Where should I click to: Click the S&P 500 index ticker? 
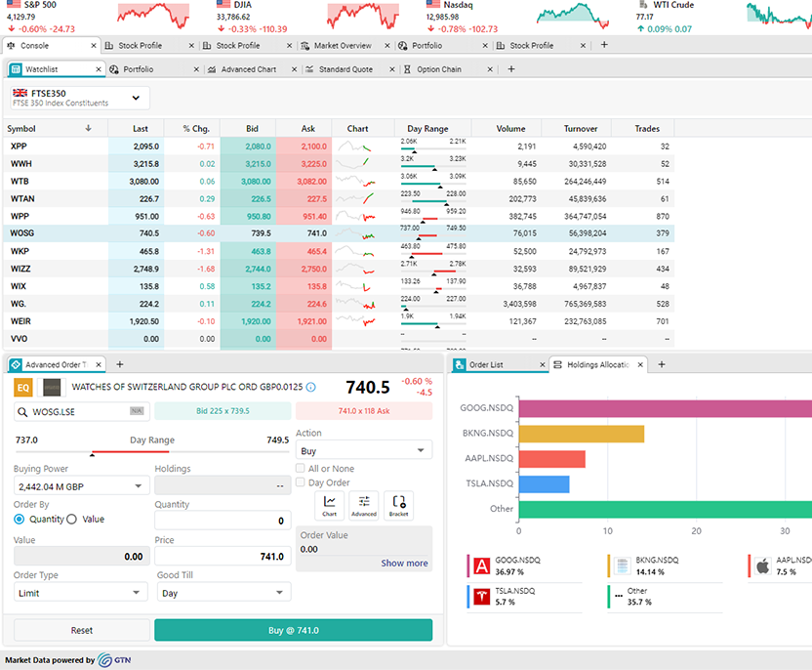[x=99, y=17]
